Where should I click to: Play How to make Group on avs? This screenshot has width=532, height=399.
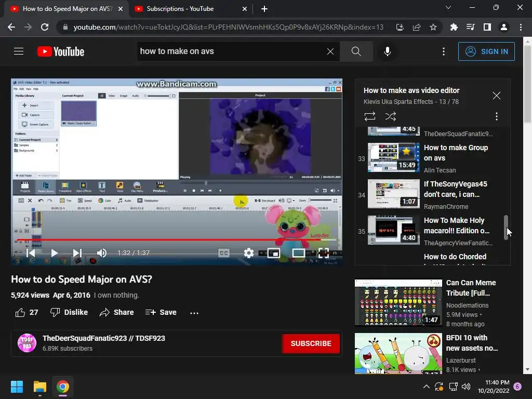[x=431, y=158]
